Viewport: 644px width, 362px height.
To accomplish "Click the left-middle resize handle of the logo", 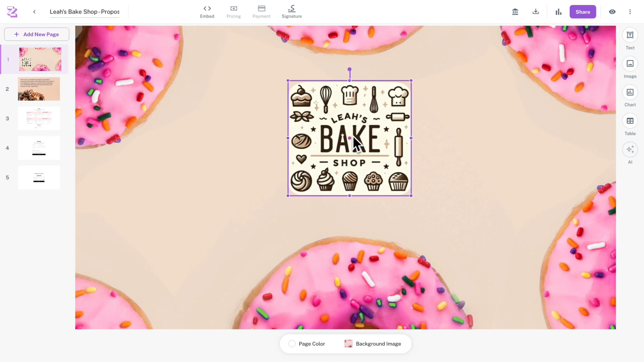I will [288, 138].
